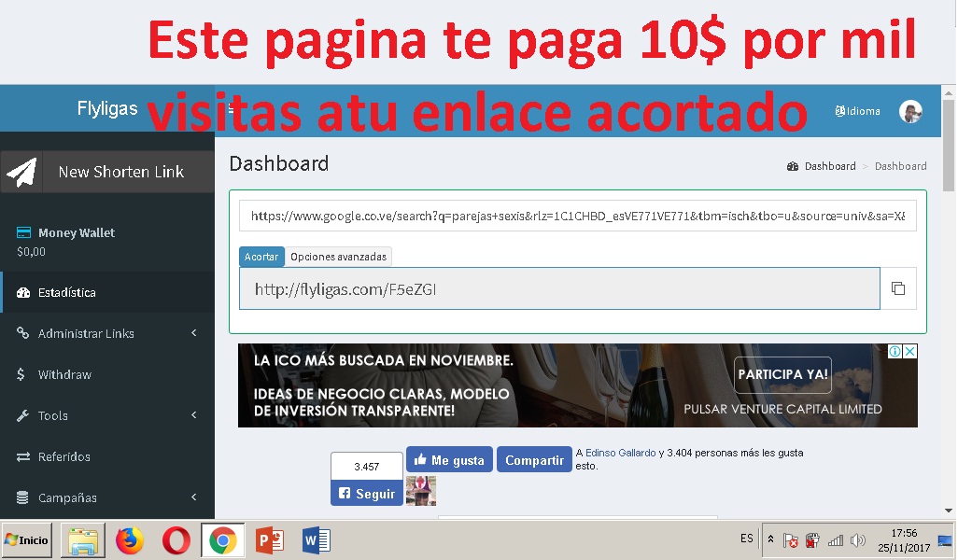
Task: Show hidden tray icons arrow
Action: tap(771, 539)
